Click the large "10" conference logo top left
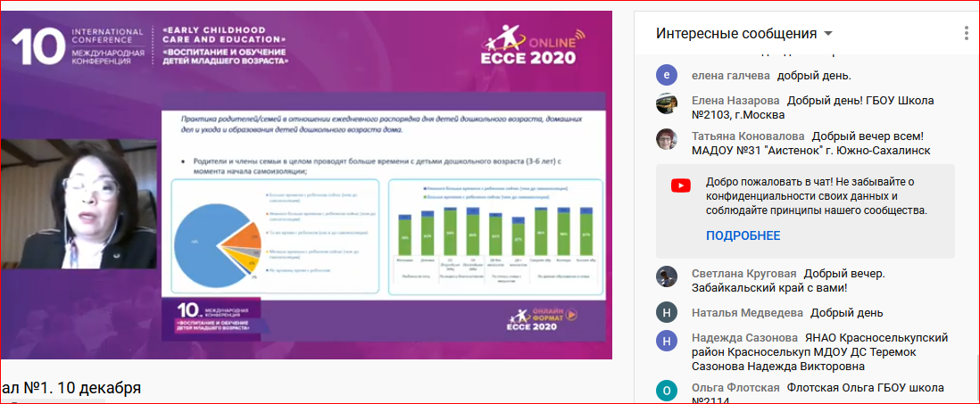 37,46
